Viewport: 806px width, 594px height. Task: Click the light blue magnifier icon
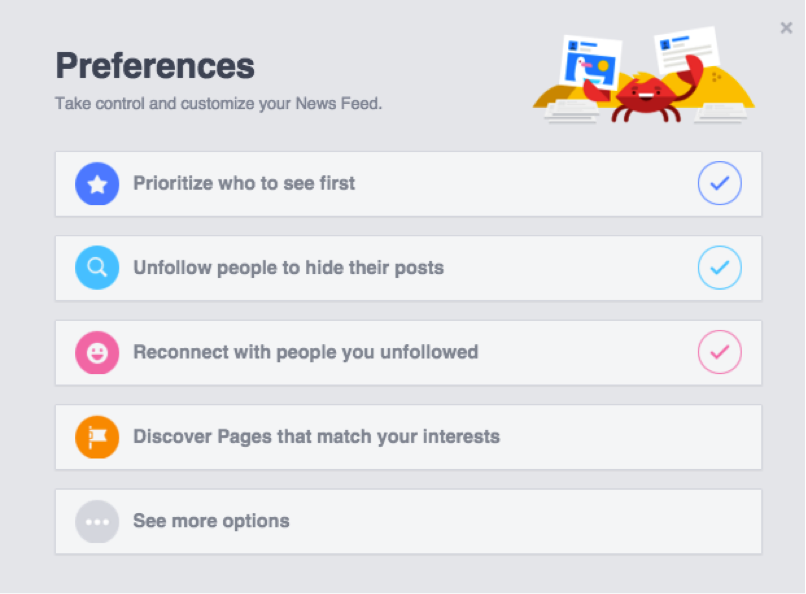(x=97, y=268)
